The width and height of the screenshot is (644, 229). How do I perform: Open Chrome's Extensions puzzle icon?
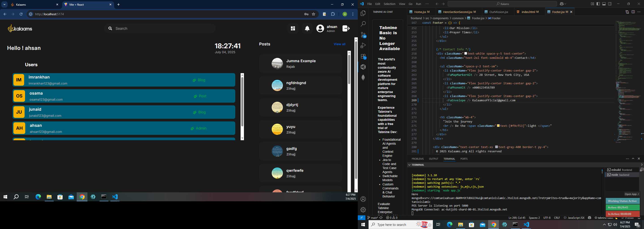tap(333, 14)
